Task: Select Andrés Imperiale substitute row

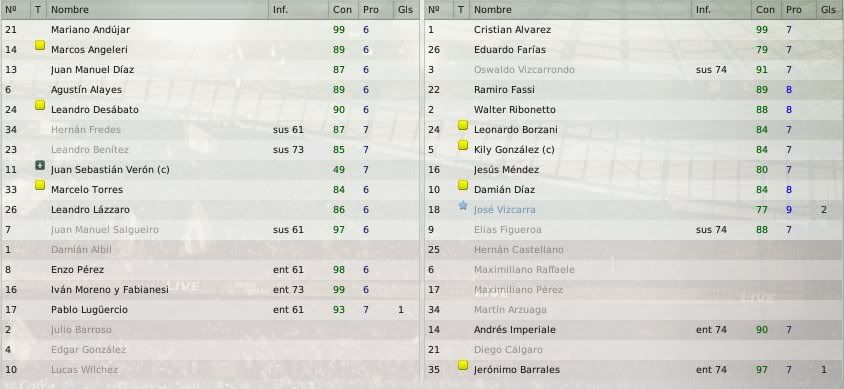Action: click(x=633, y=329)
